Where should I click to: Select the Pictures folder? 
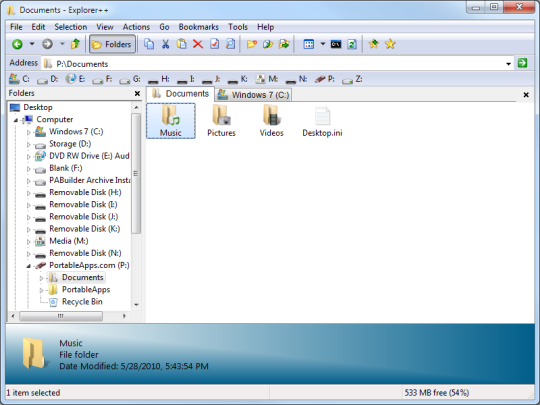(x=221, y=121)
